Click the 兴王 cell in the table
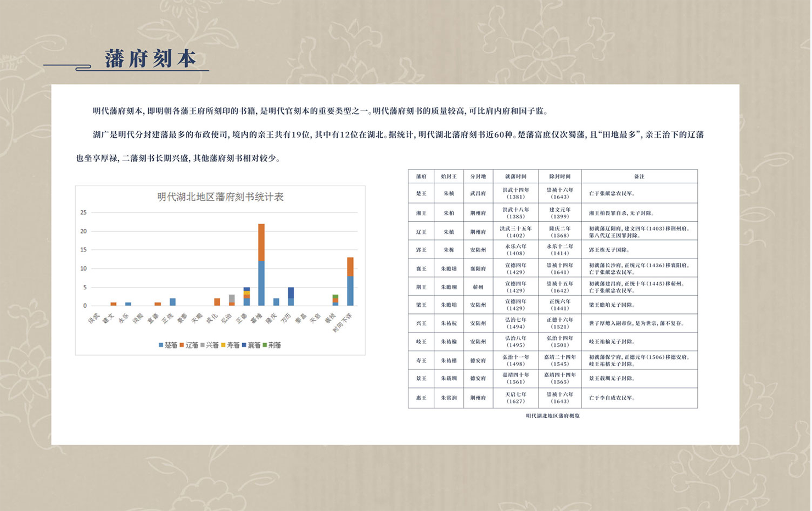The height and width of the screenshot is (511, 812). pyautogui.click(x=421, y=323)
